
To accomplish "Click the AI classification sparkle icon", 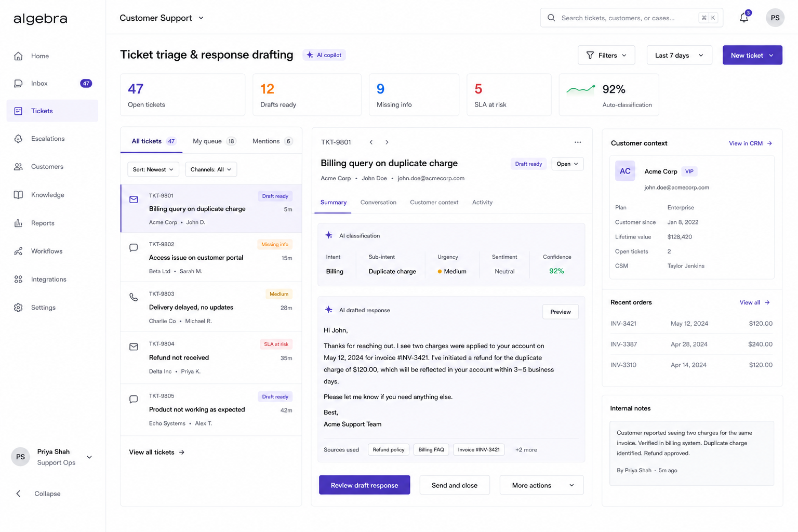I will click(329, 235).
